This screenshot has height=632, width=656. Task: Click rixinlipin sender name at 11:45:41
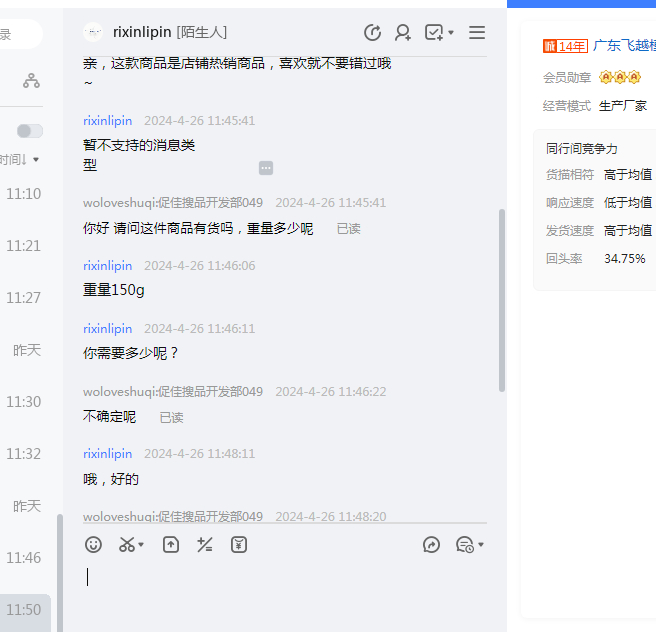pos(108,121)
